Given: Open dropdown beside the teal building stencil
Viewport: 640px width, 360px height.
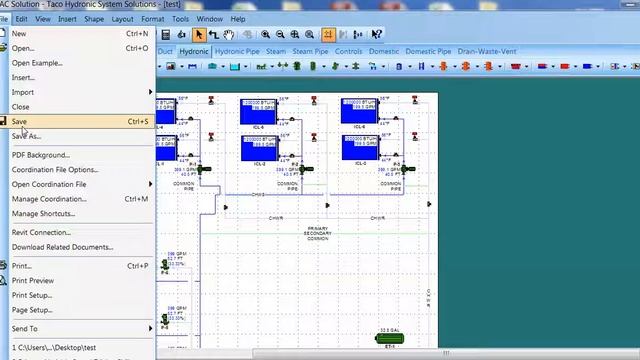Looking at the screenshot, I should pos(223,67).
